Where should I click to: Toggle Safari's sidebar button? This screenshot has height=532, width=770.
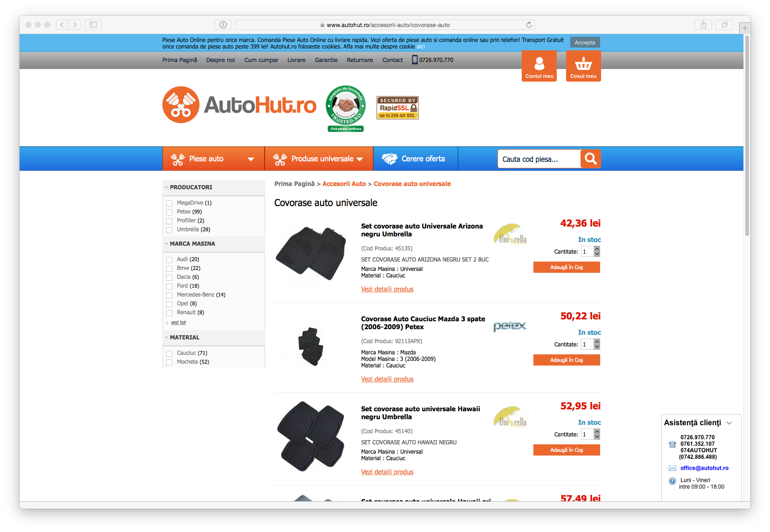pyautogui.click(x=93, y=25)
